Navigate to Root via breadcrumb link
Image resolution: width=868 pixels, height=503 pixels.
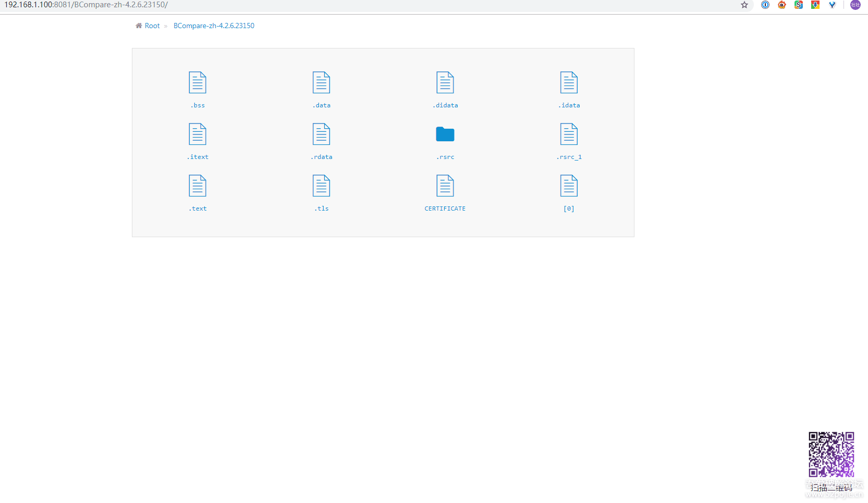coord(152,25)
